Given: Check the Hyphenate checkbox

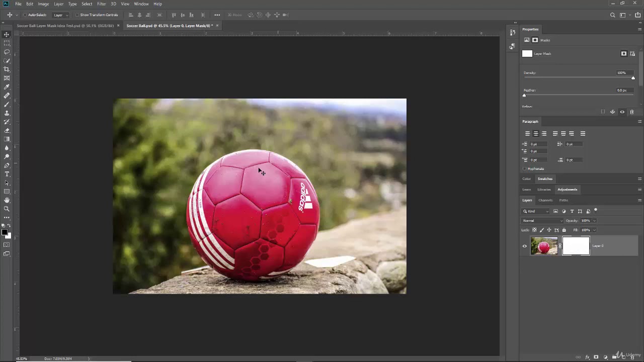Looking at the screenshot, I should 525,169.
